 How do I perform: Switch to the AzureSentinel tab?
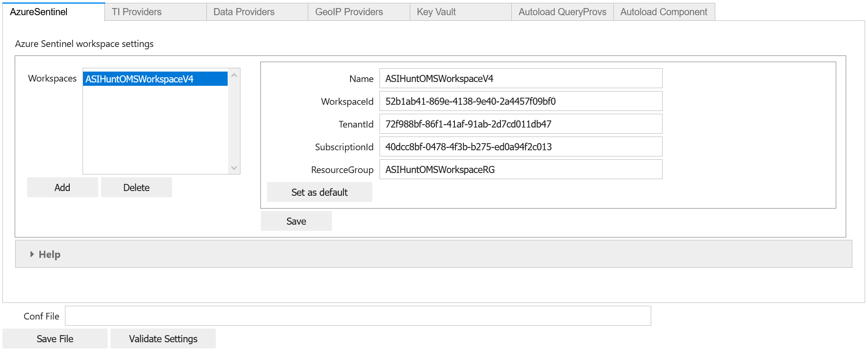(54, 12)
